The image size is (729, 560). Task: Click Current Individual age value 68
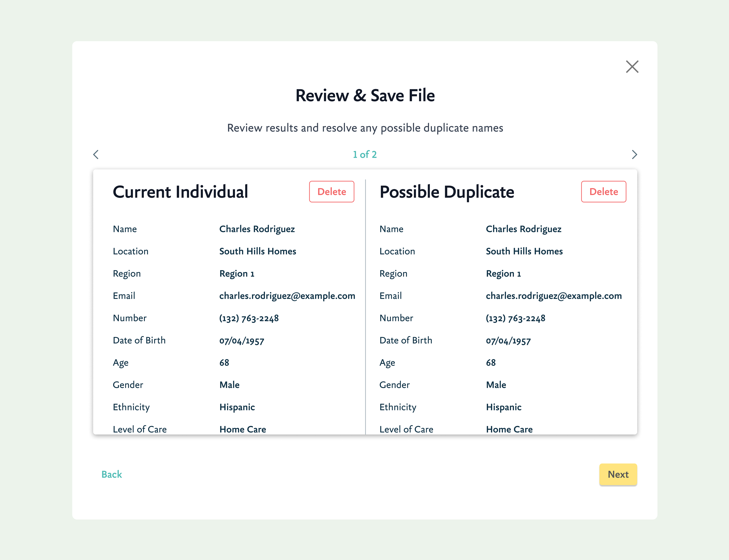(224, 363)
